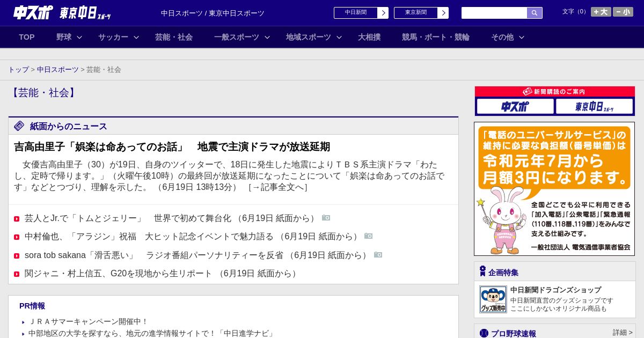The width and height of the screenshot is (644, 338).
Task: Click トップ breadcrumb link
Action: (18, 70)
